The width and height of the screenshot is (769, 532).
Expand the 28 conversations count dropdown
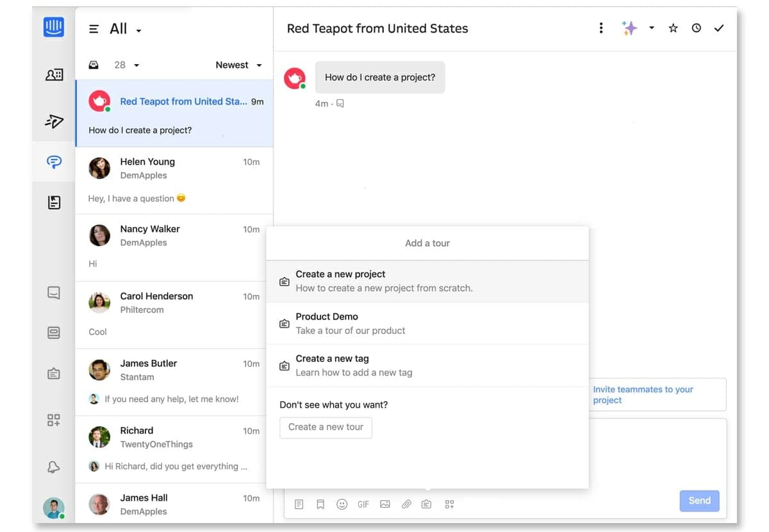click(136, 65)
